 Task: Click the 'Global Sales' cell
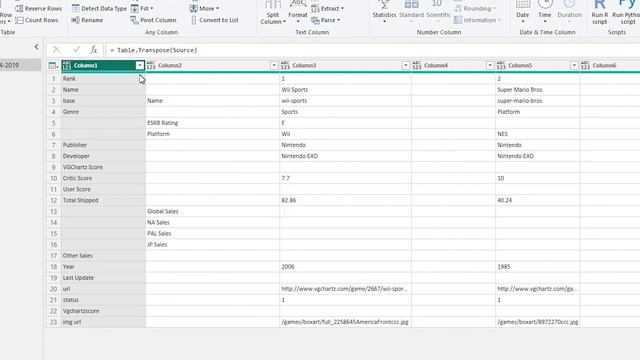tap(213, 211)
